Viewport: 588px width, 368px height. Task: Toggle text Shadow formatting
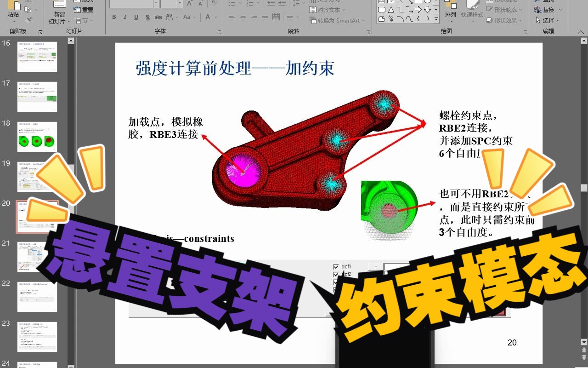tap(147, 17)
